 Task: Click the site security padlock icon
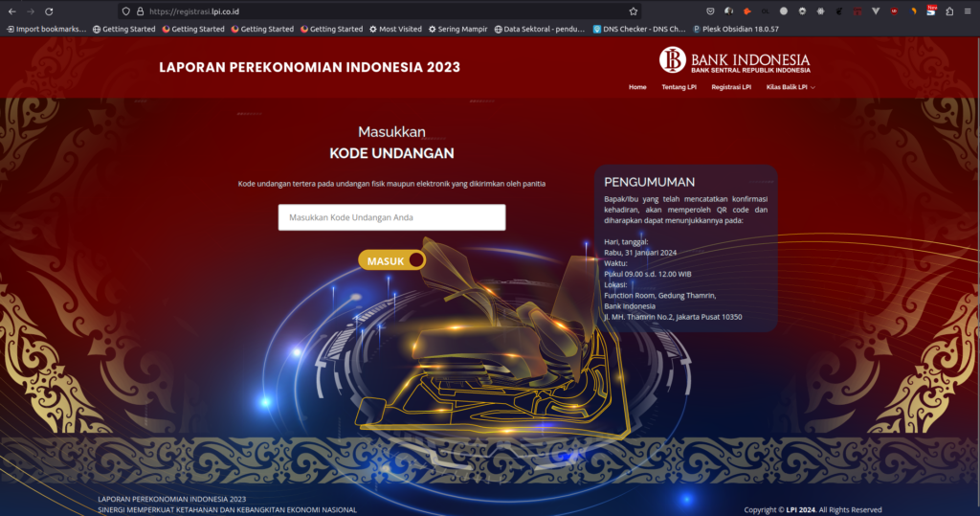coord(140,11)
